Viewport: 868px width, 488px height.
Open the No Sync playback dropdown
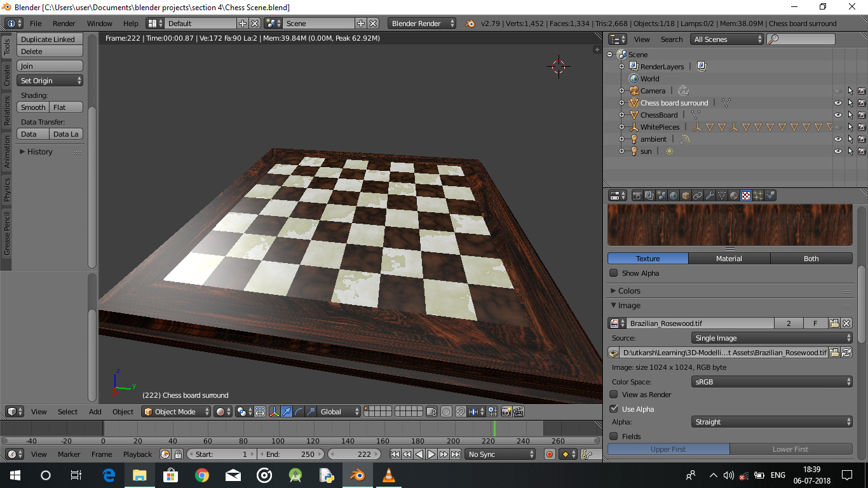click(x=501, y=454)
